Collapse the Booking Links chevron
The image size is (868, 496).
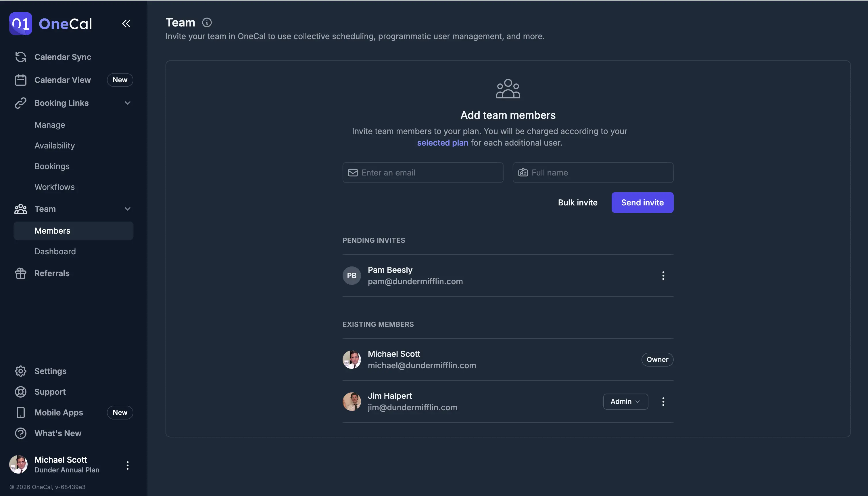pyautogui.click(x=128, y=103)
